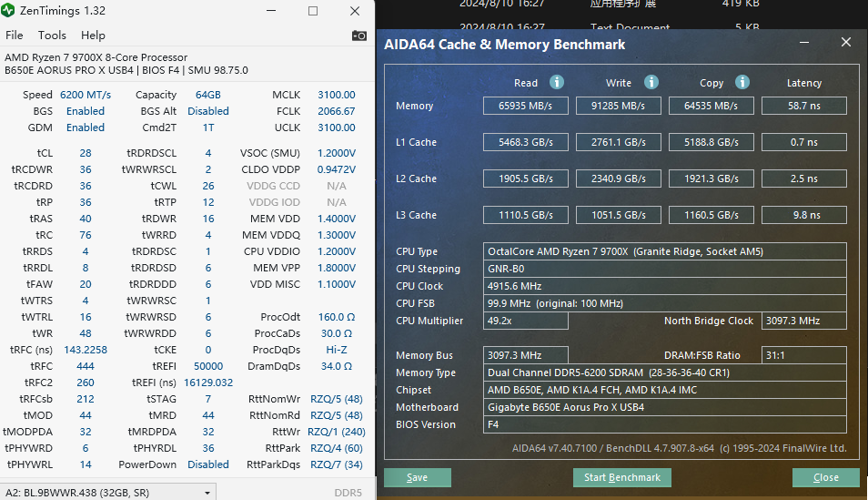
Task: Click the Write column info icon
Action: 651,83
